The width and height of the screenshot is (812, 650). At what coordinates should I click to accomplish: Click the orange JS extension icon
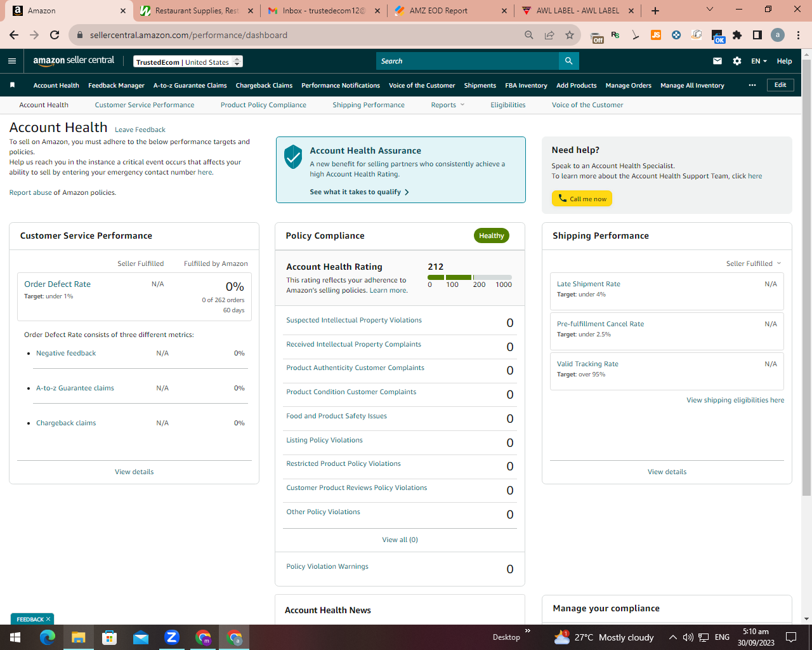point(656,35)
